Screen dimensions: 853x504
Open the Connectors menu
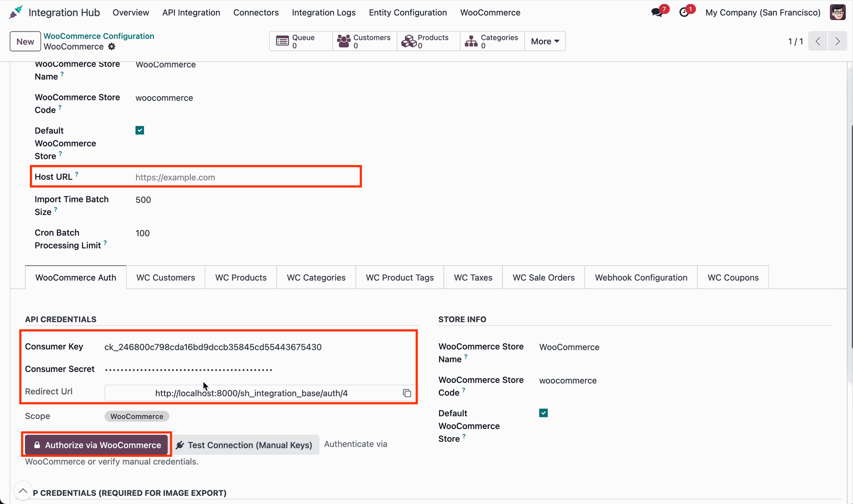(x=256, y=12)
